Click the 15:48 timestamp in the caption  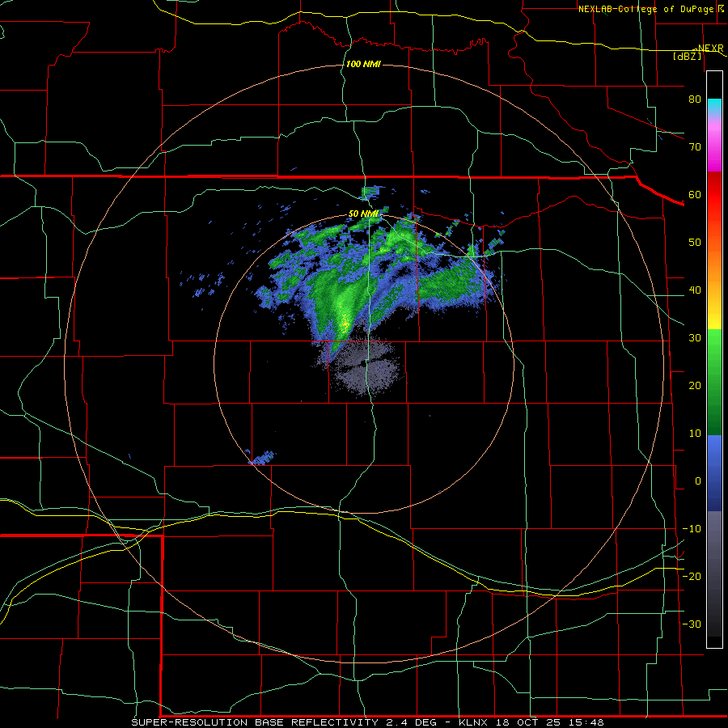pyautogui.click(x=587, y=722)
